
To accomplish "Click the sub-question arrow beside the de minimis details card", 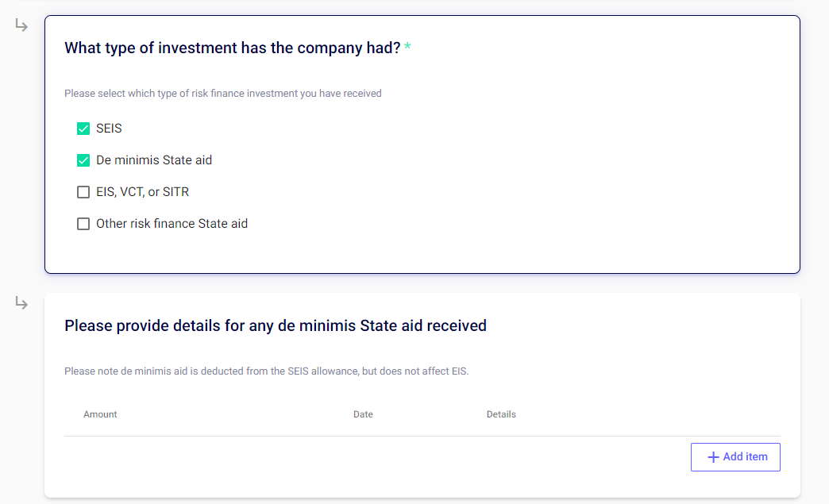I will 21,304.
